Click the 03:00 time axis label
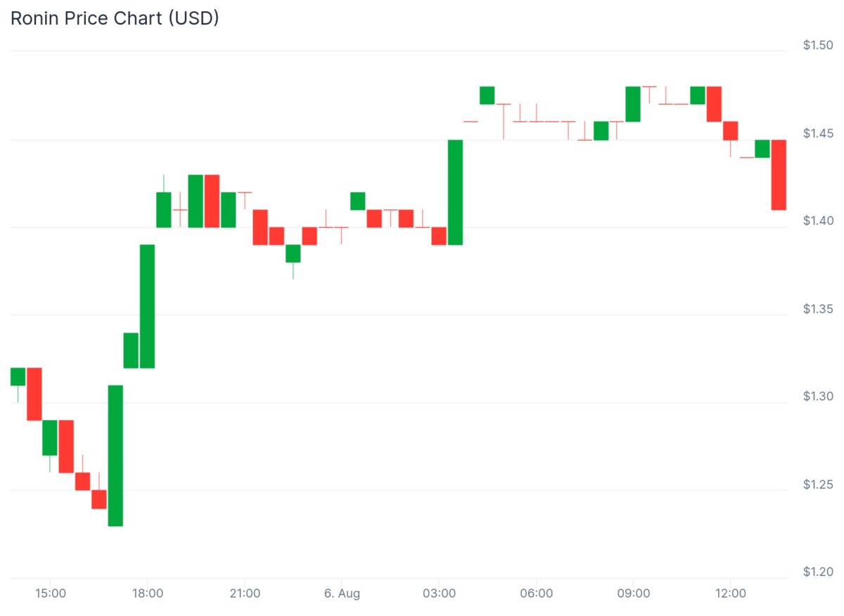The width and height of the screenshot is (844, 616). coord(439,593)
